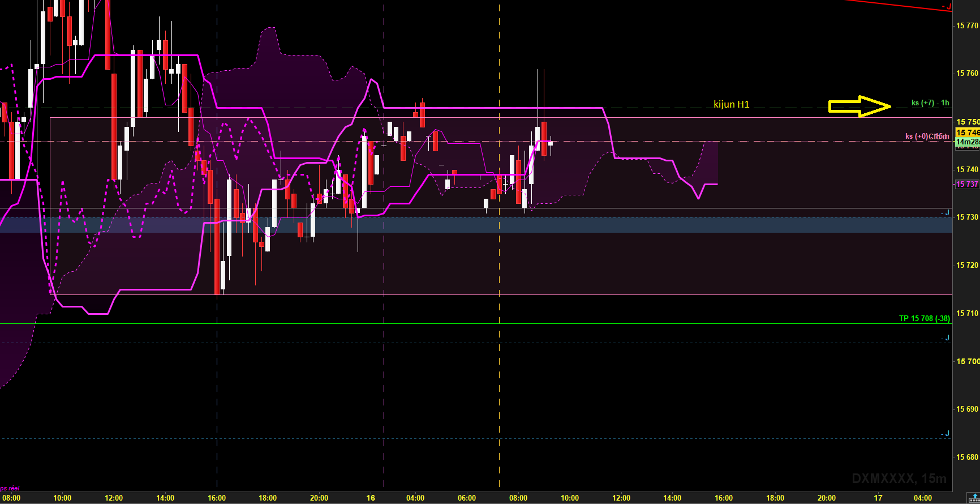Select the 15 700 price axis label
Screen dimensions: 980x504
pos(967,361)
